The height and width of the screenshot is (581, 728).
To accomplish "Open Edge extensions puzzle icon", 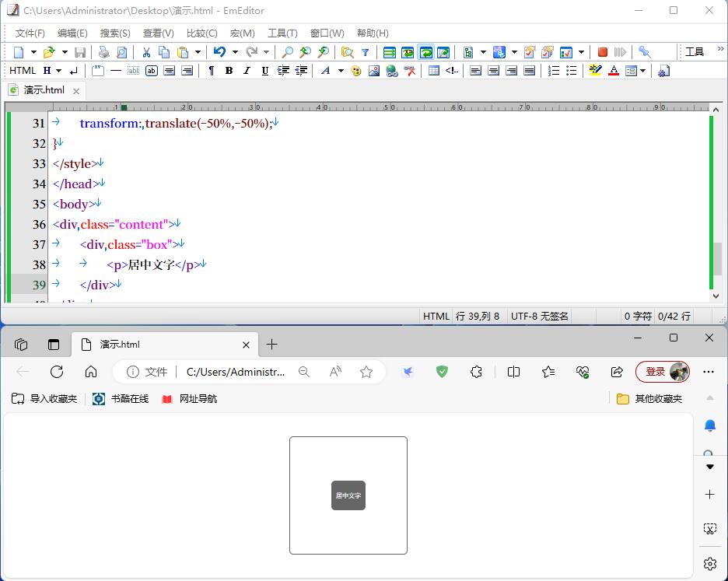I will coord(476,372).
